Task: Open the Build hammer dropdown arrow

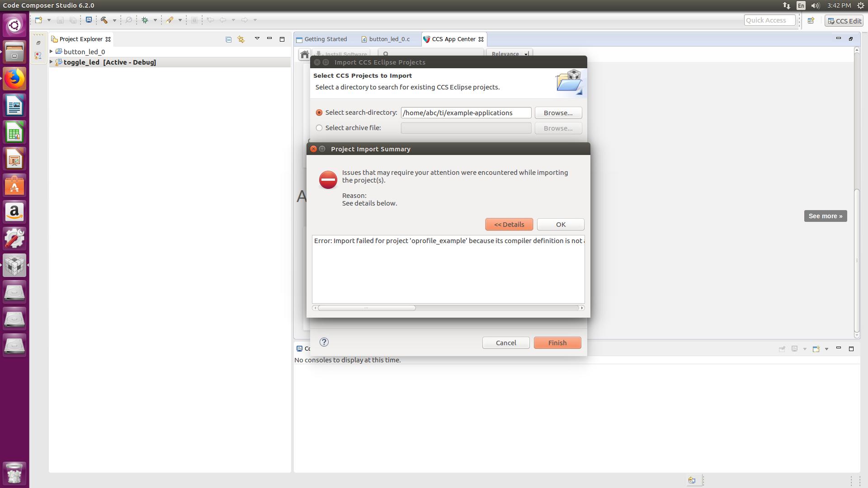Action: pyautogui.click(x=114, y=20)
